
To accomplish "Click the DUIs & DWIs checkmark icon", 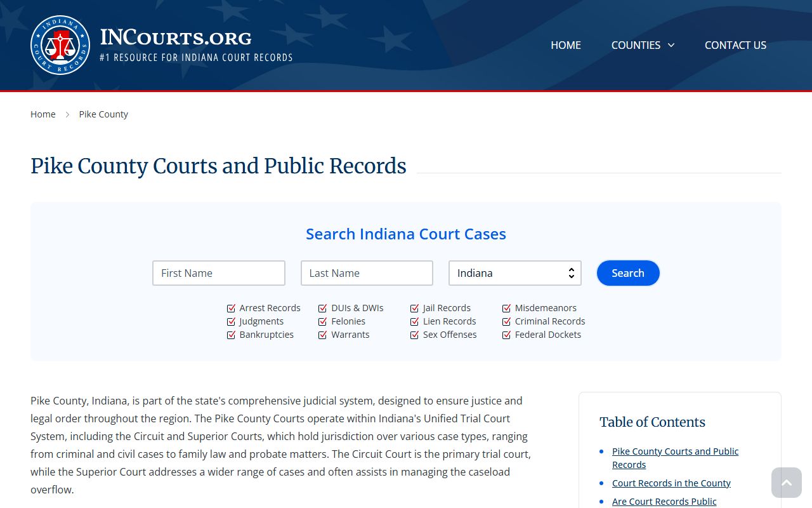I will click(x=323, y=308).
